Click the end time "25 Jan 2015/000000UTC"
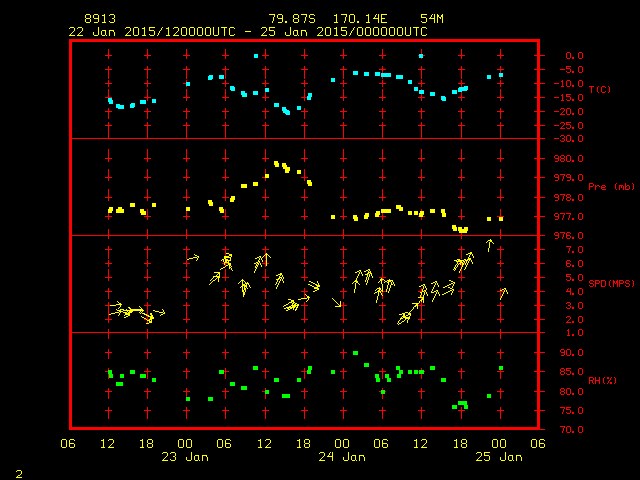640x480 pixels. pos(344,32)
